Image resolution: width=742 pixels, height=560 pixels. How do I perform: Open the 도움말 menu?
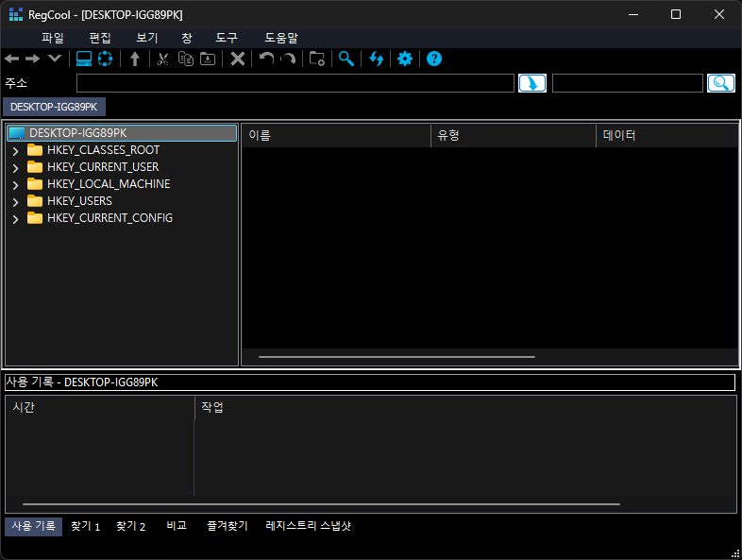(x=281, y=38)
